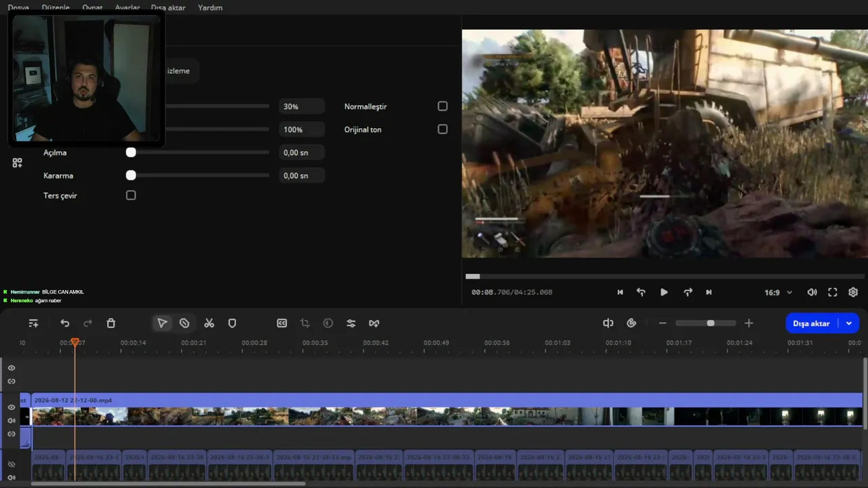
Task: Click the izleme button
Action: click(178, 71)
